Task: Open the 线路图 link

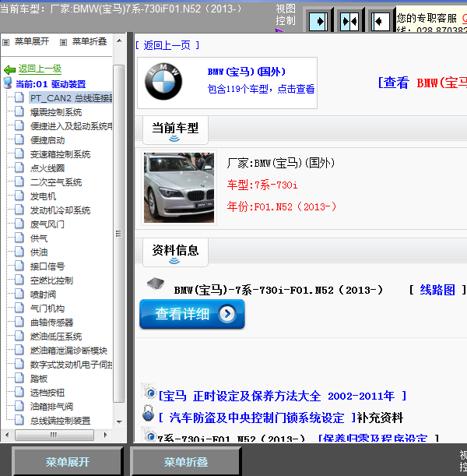Action: tap(437, 290)
